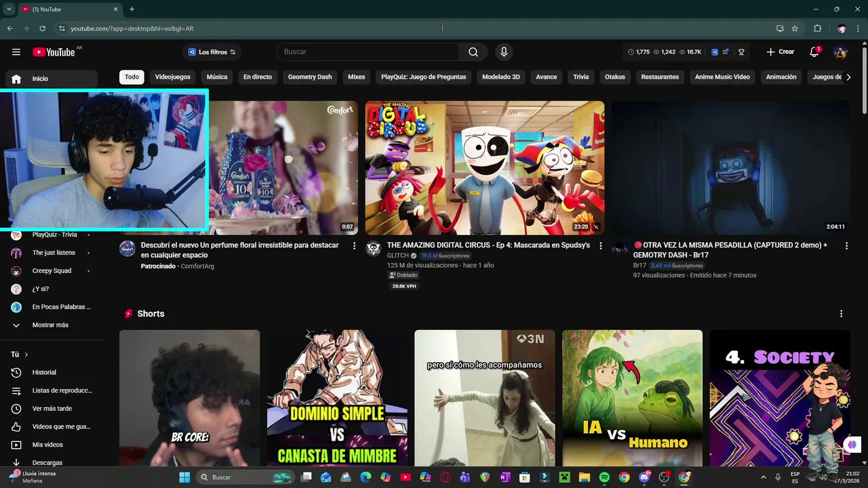Open The just listens subscription
This screenshot has height=488, width=868.
pyautogui.click(x=53, y=253)
